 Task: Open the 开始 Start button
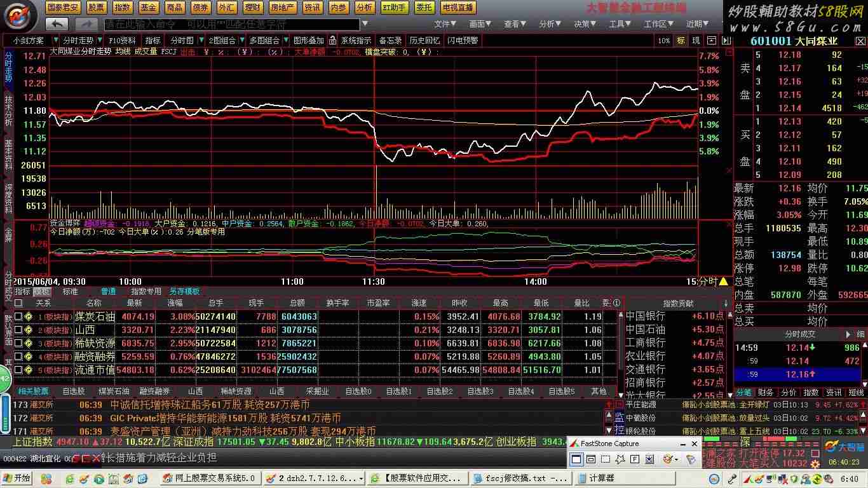(17, 478)
